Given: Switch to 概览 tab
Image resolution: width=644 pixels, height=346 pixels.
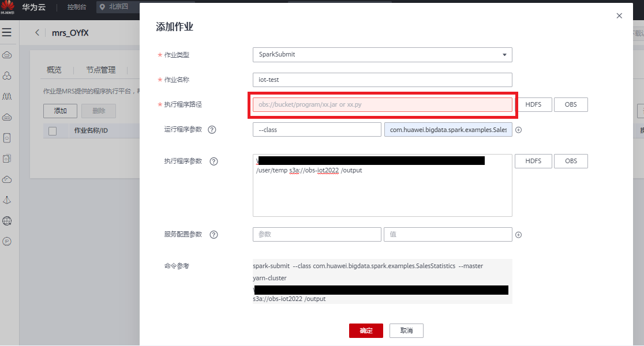Looking at the screenshot, I should pyautogui.click(x=54, y=70).
